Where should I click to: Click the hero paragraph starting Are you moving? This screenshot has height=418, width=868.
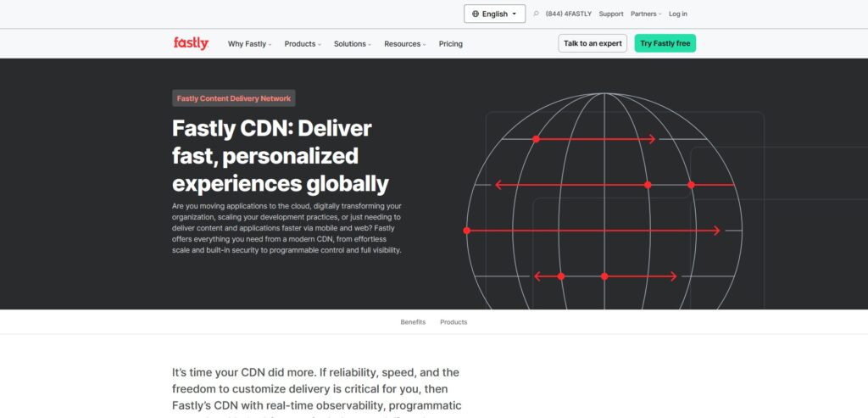(287, 227)
